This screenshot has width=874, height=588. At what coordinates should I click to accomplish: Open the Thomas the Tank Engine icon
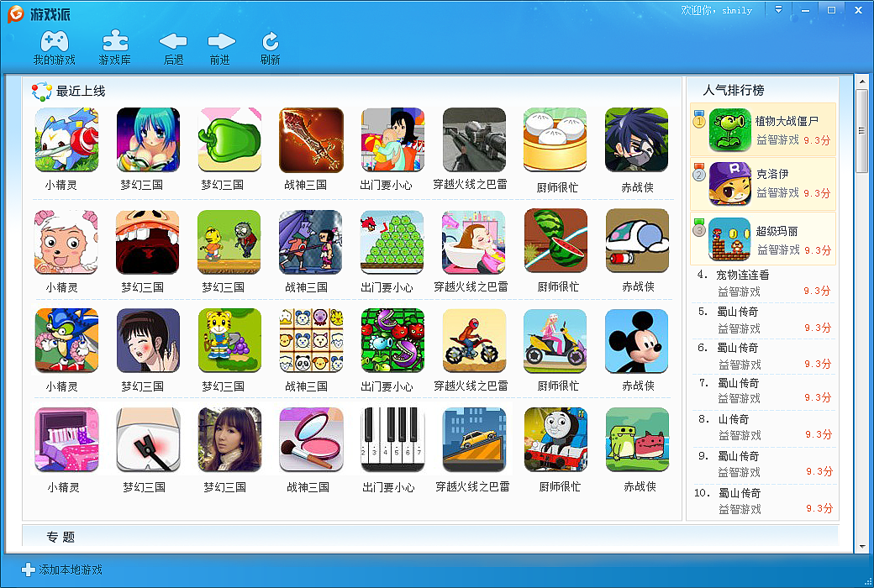click(556, 440)
